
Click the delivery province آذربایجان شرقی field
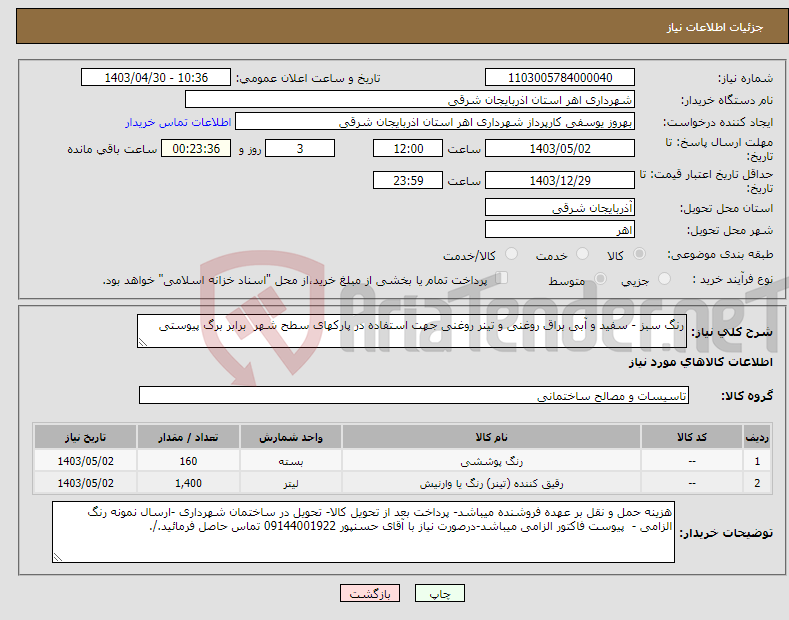click(560, 207)
